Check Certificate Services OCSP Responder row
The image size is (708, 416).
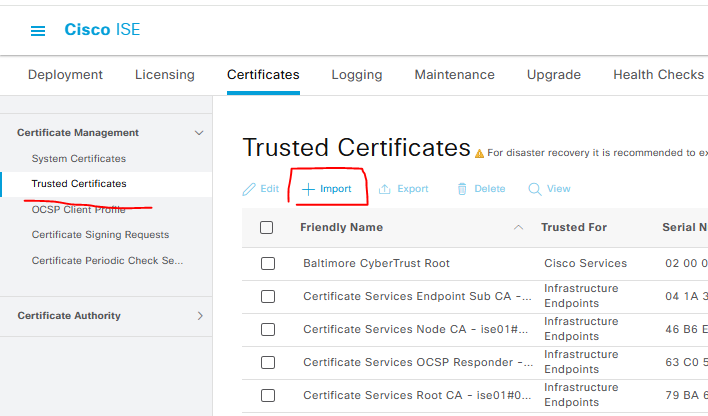coord(268,362)
